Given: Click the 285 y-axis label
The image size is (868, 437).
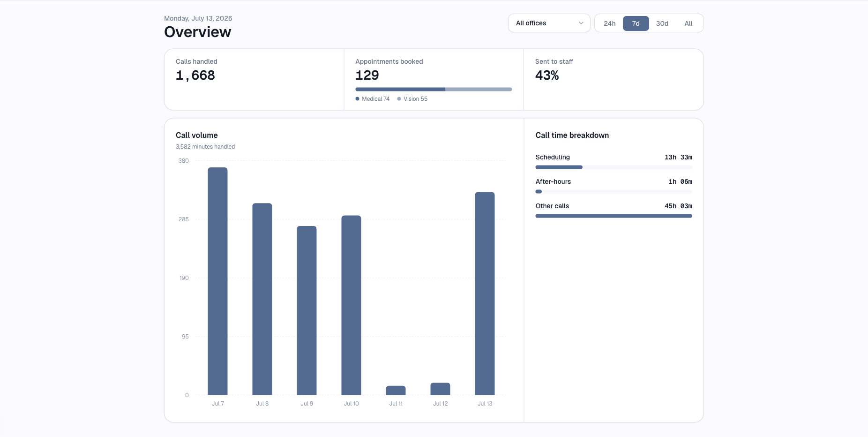Looking at the screenshot, I should tap(183, 219).
